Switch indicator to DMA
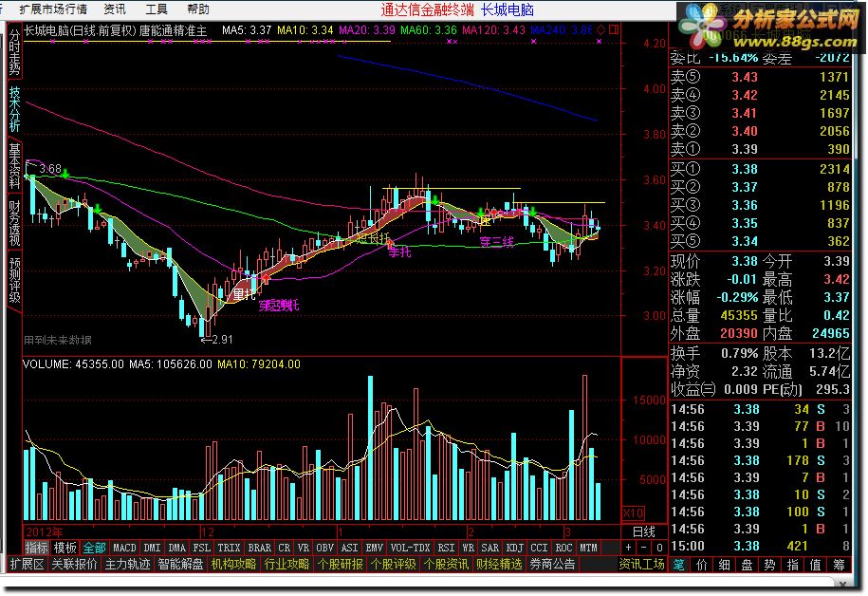Image resolution: width=868 pixels, height=596 pixels. 176,548
